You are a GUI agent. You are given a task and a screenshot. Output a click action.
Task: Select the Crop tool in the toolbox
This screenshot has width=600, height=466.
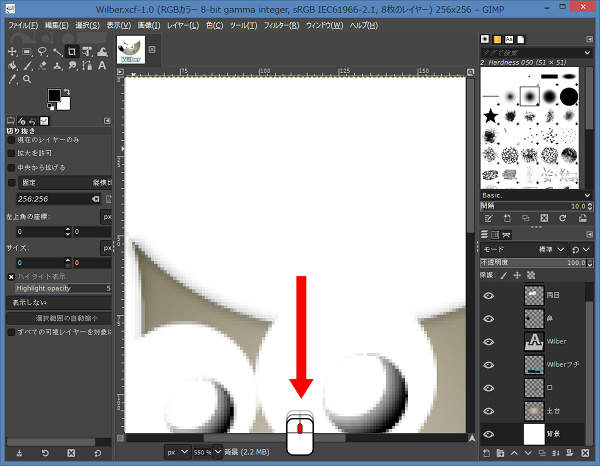(x=72, y=51)
